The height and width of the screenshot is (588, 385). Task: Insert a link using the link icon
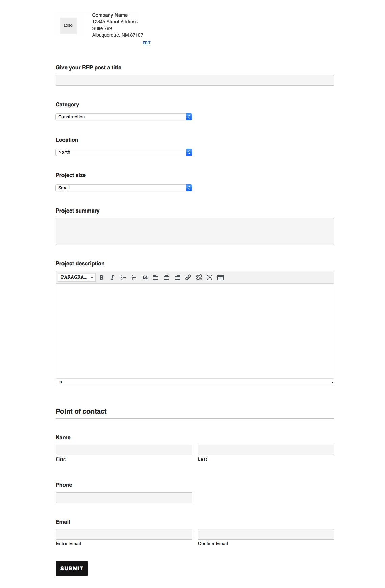point(188,277)
